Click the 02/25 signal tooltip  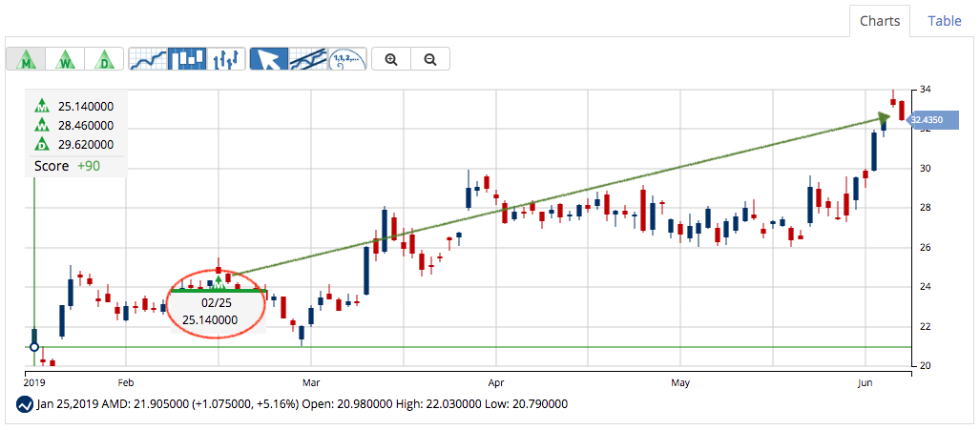219,312
